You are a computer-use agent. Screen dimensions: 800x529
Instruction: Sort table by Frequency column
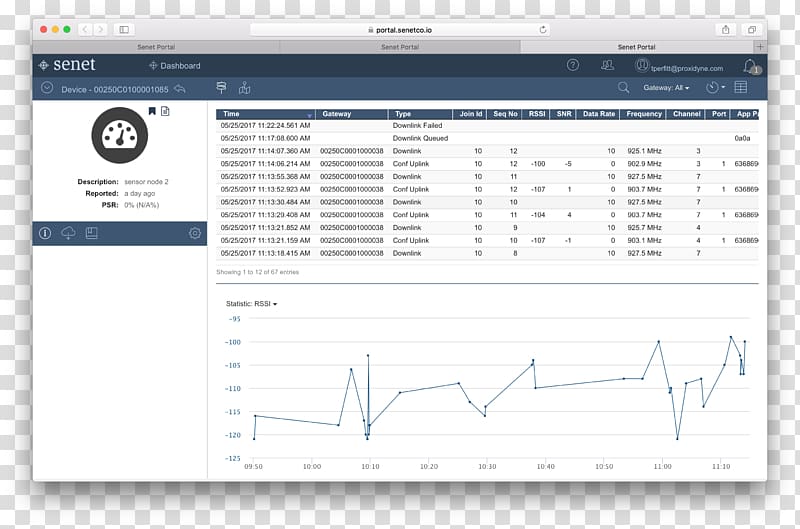click(x=643, y=114)
